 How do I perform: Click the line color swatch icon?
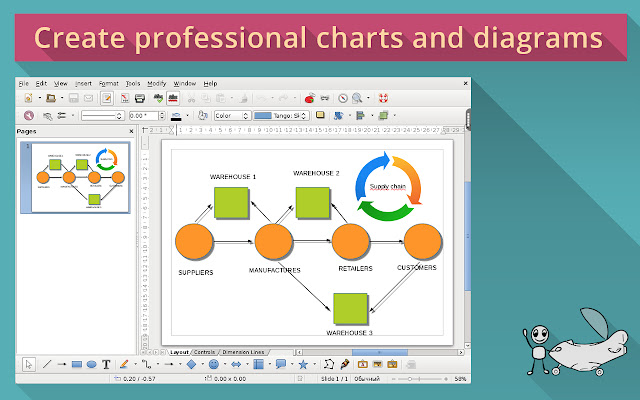176,116
